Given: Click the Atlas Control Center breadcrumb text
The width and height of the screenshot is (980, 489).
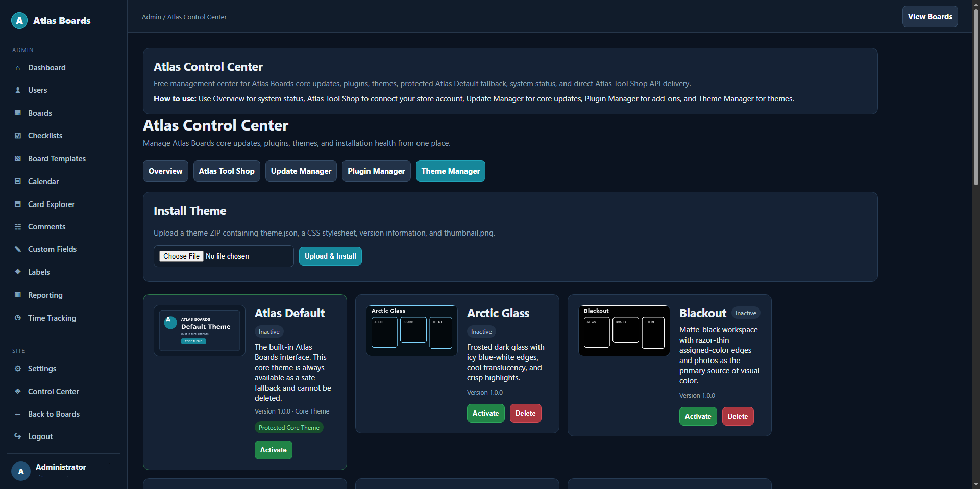Looking at the screenshot, I should pos(197,17).
